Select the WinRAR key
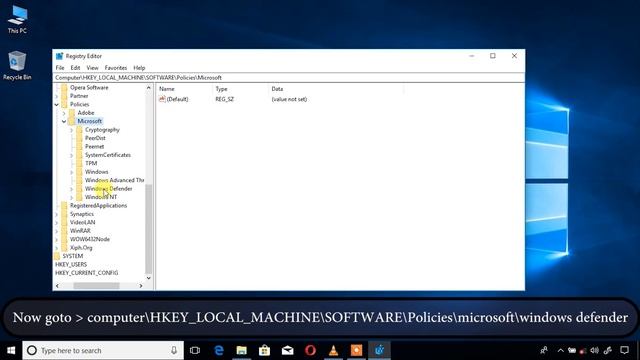This screenshot has height=360, width=640. (80, 231)
